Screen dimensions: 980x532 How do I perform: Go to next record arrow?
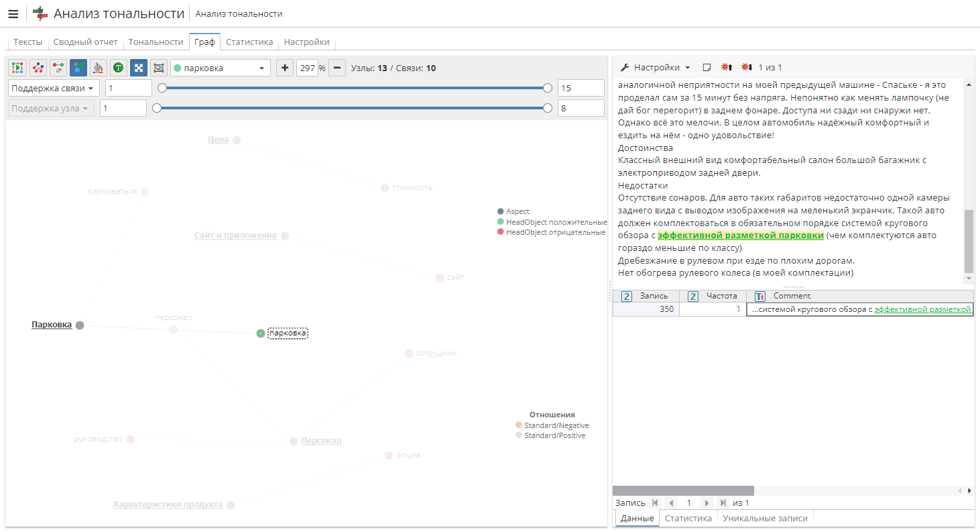pos(707,502)
